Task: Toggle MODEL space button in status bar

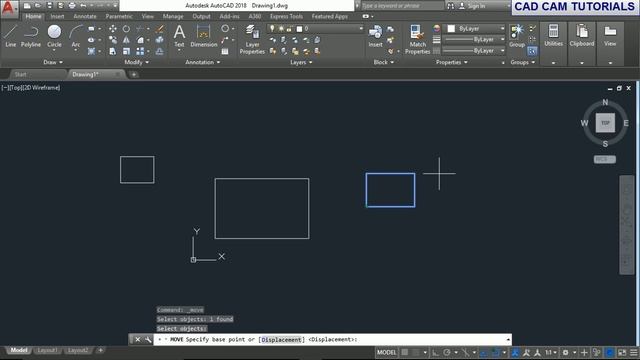Action: point(386,352)
